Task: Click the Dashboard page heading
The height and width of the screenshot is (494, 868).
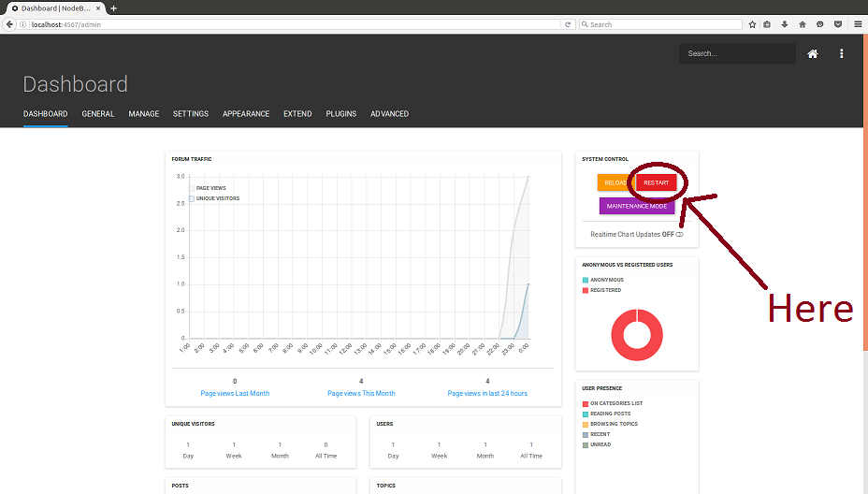Action: point(75,84)
